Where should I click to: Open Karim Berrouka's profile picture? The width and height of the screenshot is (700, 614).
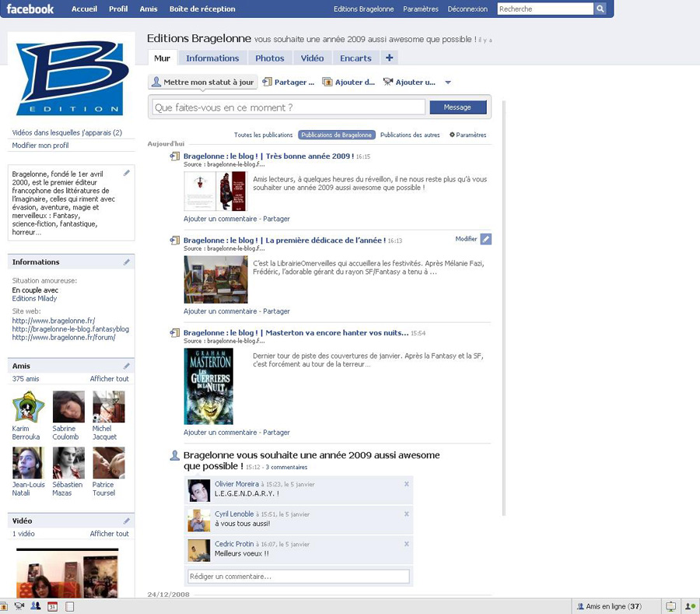(28, 407)
